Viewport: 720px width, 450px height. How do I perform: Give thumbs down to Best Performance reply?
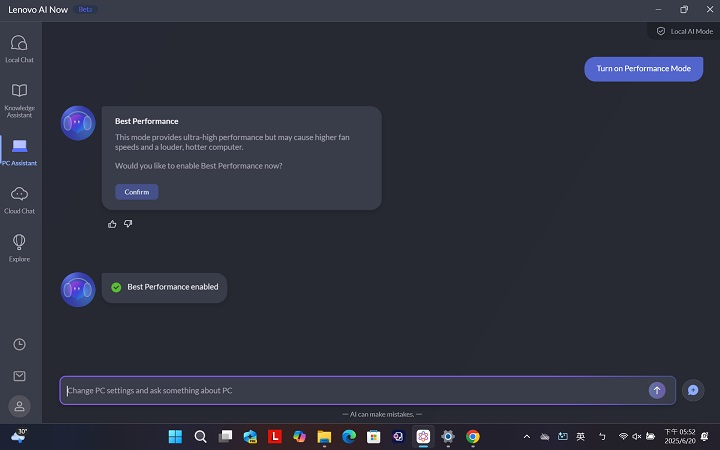tap(128, 224)
